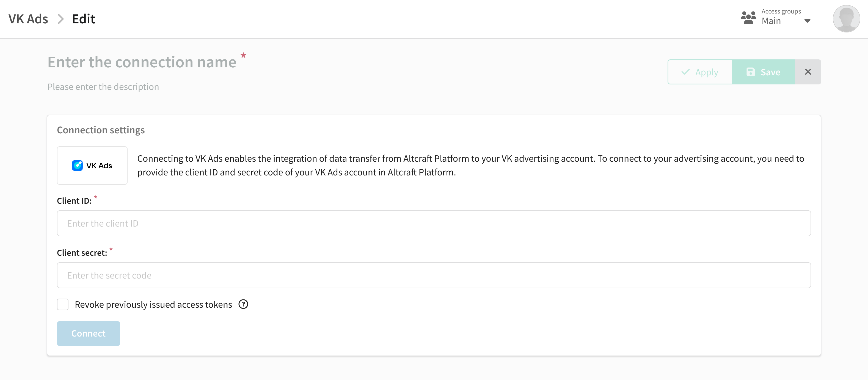The width and height of the screenshot is (868, 380).
Task: Click the breadcrumb chevron separator
Action: coord(60,19)
